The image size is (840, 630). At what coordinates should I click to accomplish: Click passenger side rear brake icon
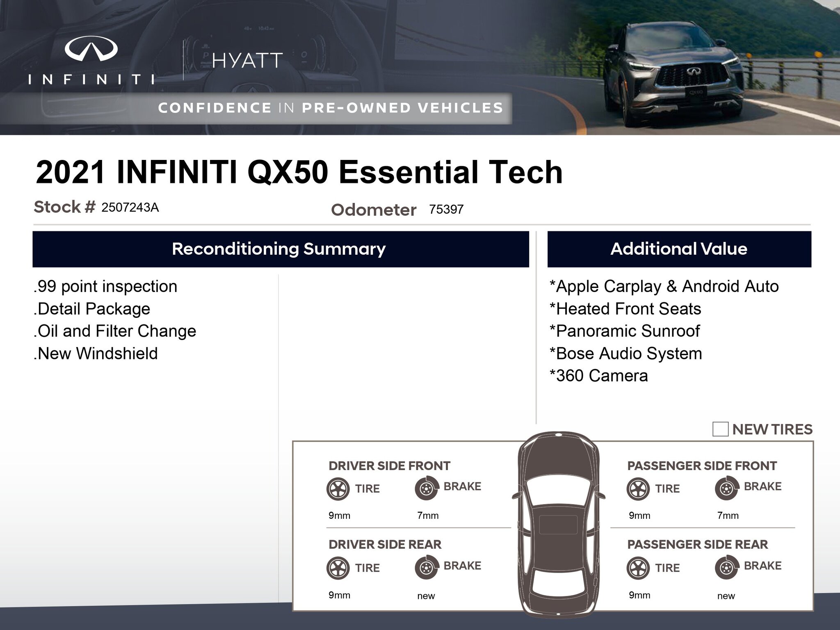[726, 568]
